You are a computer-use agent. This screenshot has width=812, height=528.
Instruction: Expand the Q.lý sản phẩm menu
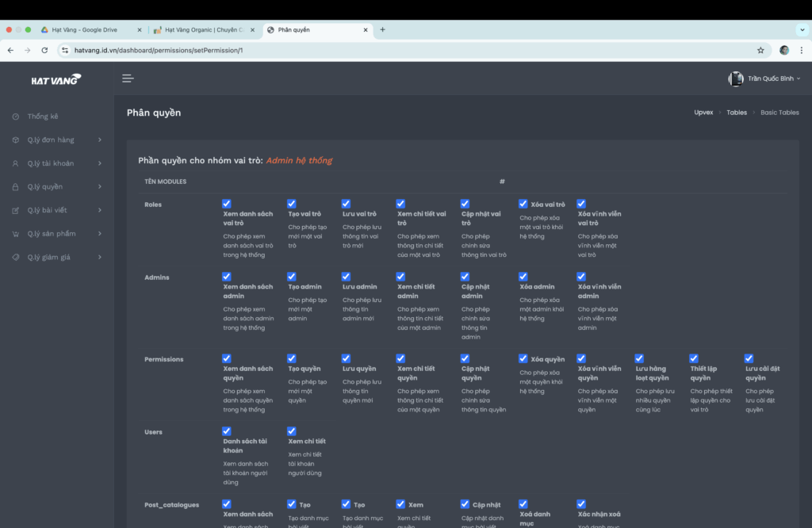tap(57, 233)
